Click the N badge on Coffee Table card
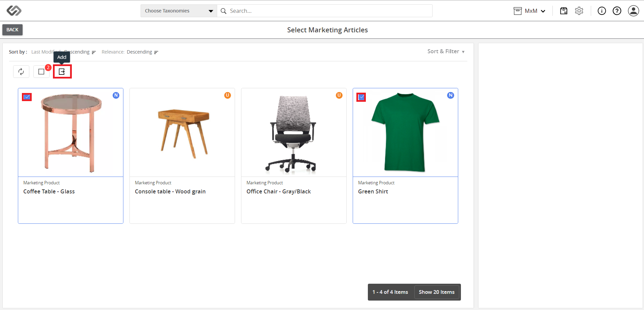 point(116,95)
